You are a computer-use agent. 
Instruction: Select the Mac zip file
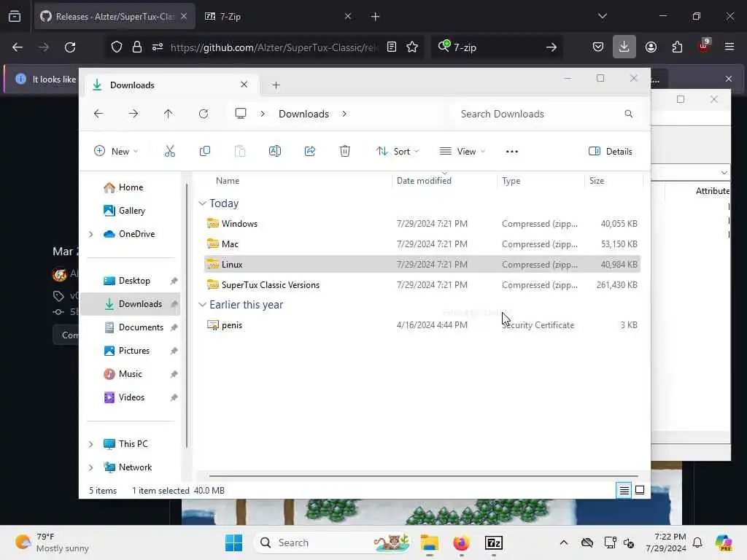pyautogui.click(x=422, y=244)
